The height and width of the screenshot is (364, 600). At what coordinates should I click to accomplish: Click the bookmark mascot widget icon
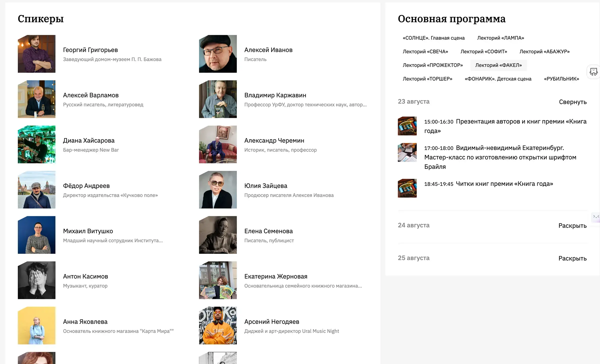tap(594, 72)
